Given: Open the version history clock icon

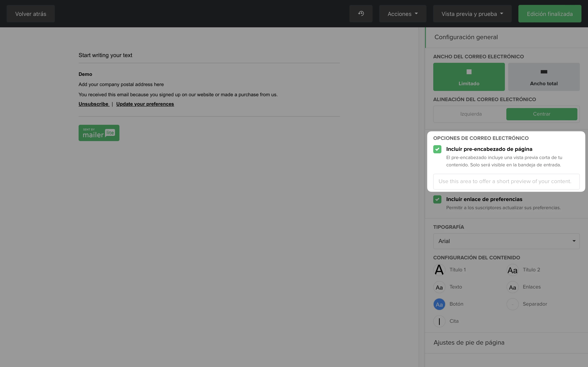Looking at the screenshot, I should [361, 14].
